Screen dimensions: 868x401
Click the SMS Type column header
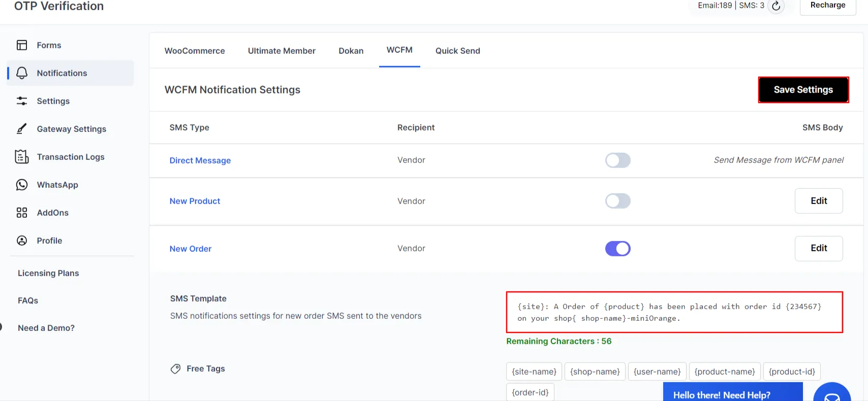tap(190, 127)
